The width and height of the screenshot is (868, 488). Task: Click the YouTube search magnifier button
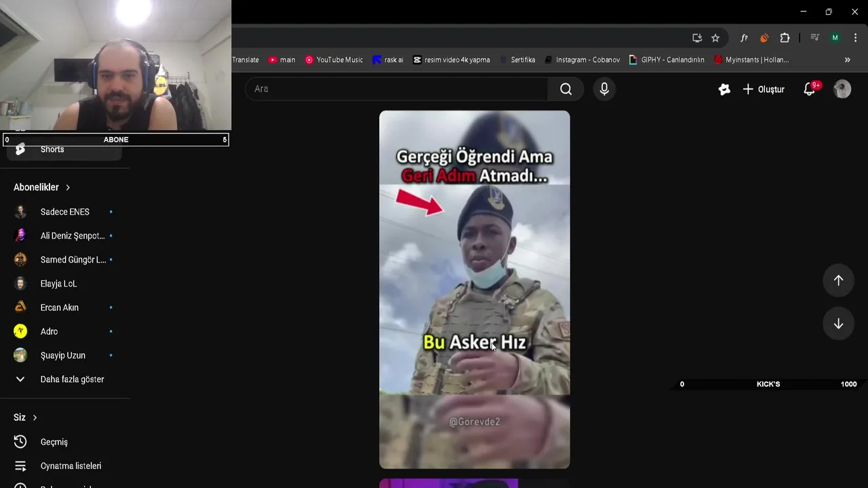tap(566, 89)
